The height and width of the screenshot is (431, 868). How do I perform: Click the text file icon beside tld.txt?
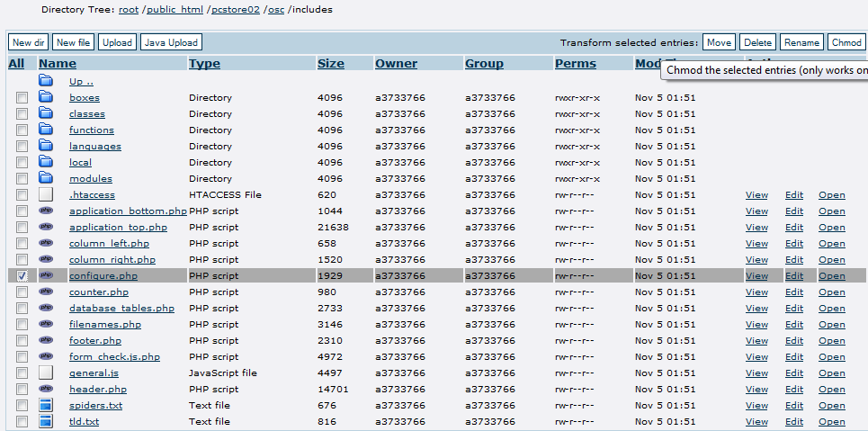(x=45, y=421)
